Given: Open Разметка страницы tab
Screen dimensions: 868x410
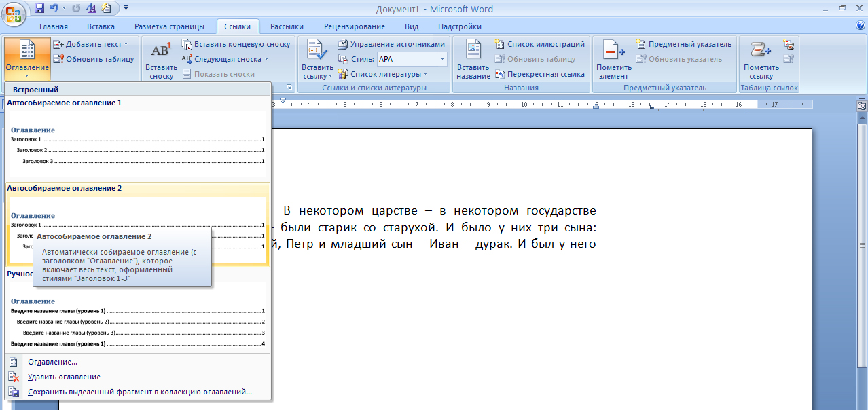Looking at the screenshot, I should click(169, 26).
